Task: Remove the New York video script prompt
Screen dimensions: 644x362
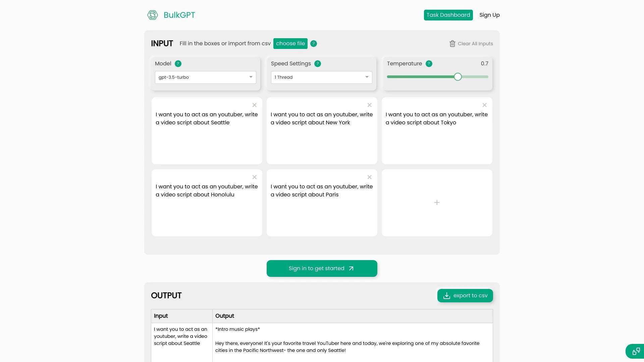Action: [x=369, y=105]
